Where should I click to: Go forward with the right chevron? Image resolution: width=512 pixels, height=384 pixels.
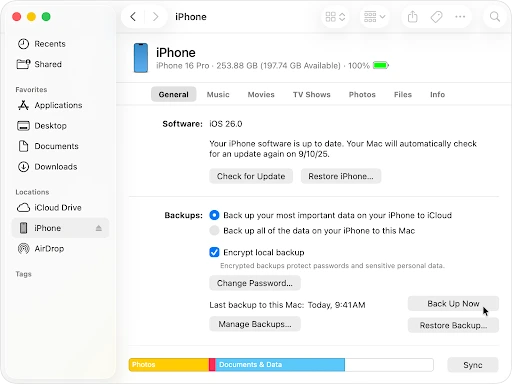pos(155,17)
